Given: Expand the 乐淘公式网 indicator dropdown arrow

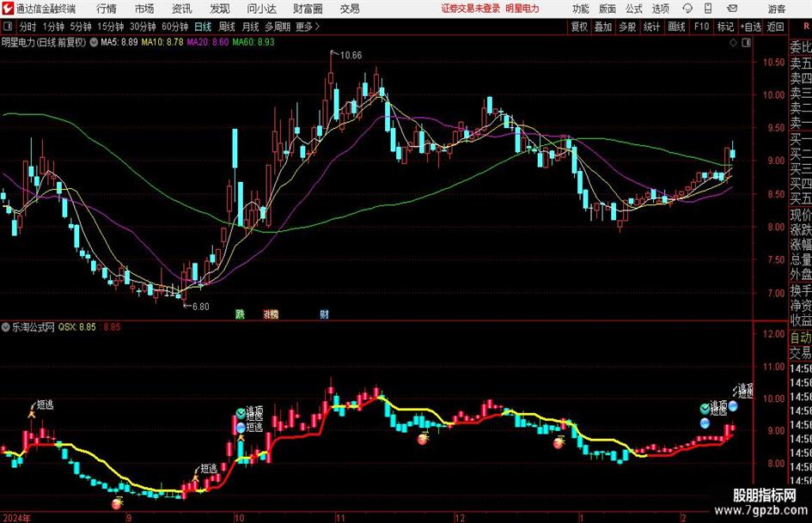Looking at the screenshot, I should click(5, 327).
